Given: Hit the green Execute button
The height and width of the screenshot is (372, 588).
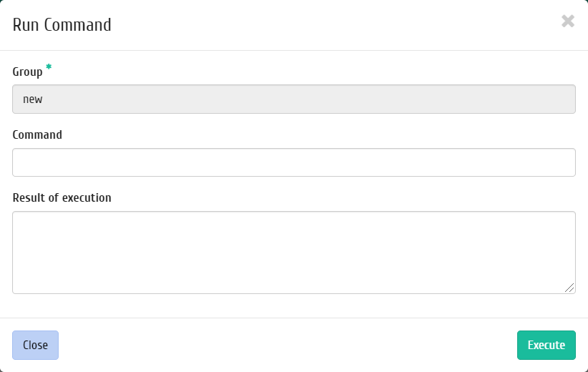Looking at the screenshot, I should (x=547, y=345).
